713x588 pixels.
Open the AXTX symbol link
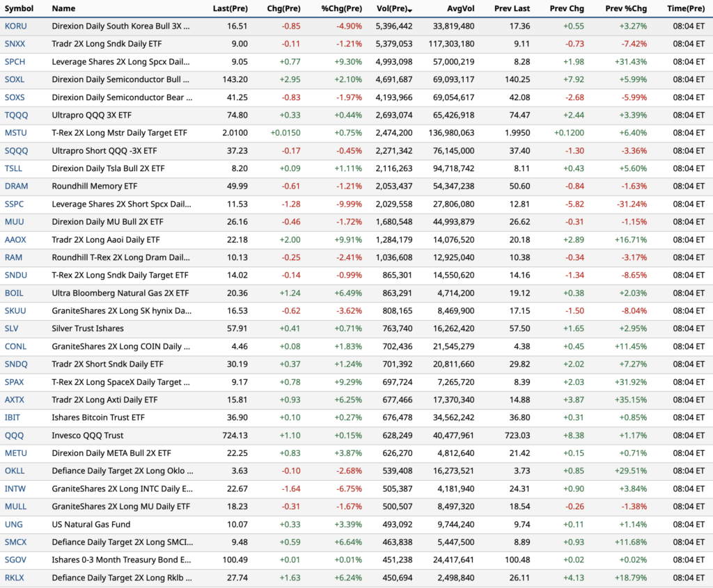[x=15, y=400]
